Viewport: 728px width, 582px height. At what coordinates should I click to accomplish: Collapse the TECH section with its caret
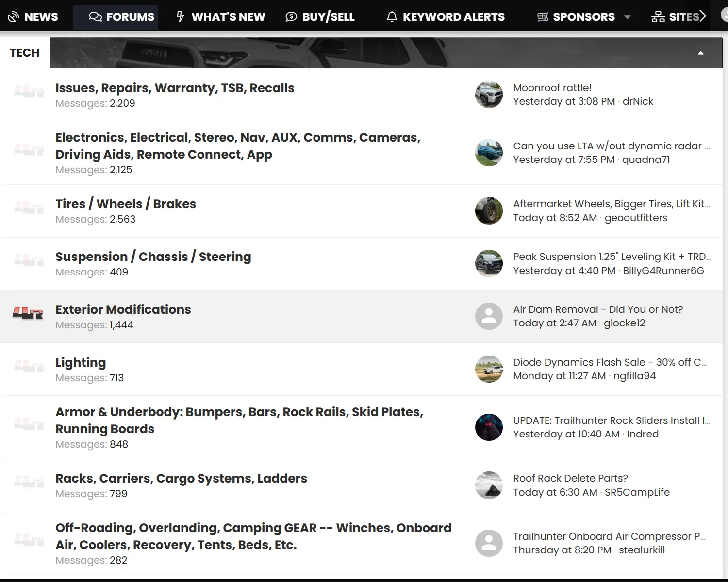tap(700, 52)
